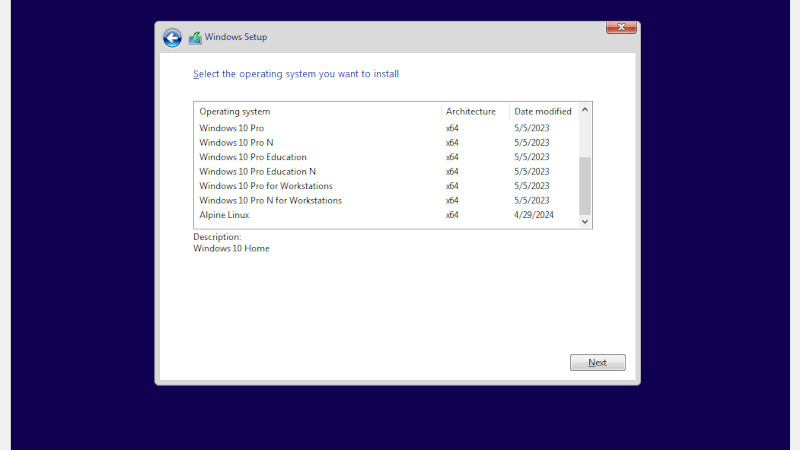Click the Date modified column header
The width and height of the screenshot is (800, 450).
click(x=543, y=111)
